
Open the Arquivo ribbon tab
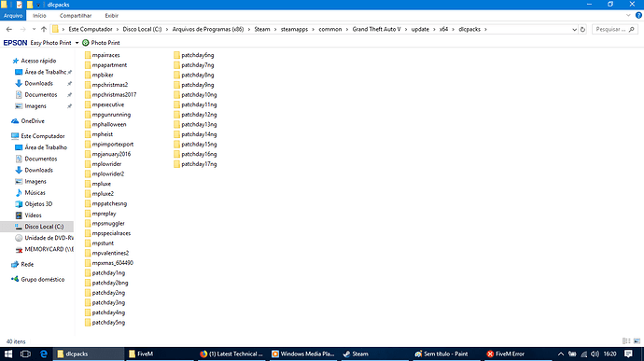(13, 16)
